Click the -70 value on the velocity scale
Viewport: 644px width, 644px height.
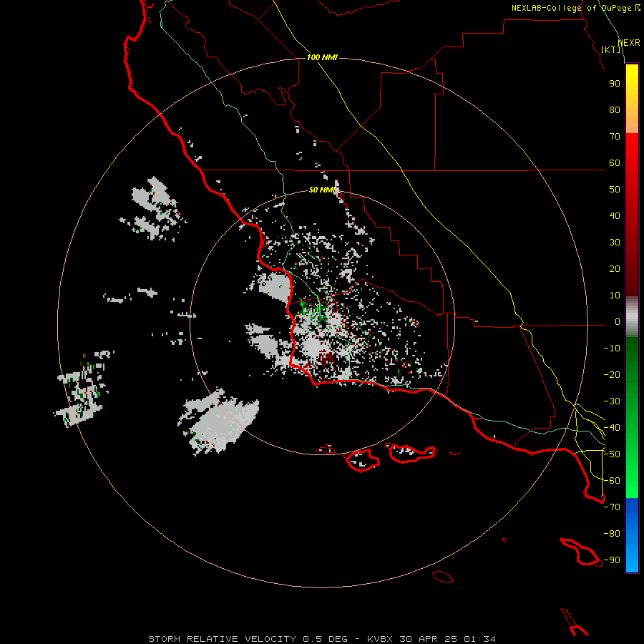612,507
